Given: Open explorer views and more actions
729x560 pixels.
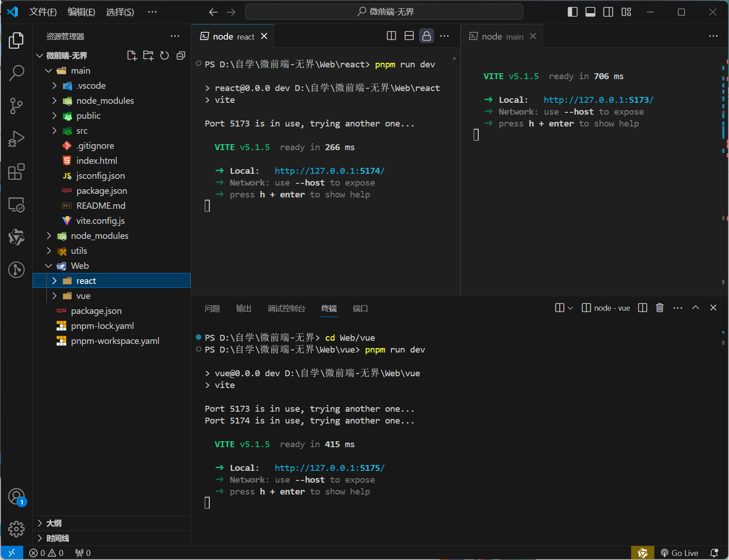Looking at the screenshot, I should point(175,36).
